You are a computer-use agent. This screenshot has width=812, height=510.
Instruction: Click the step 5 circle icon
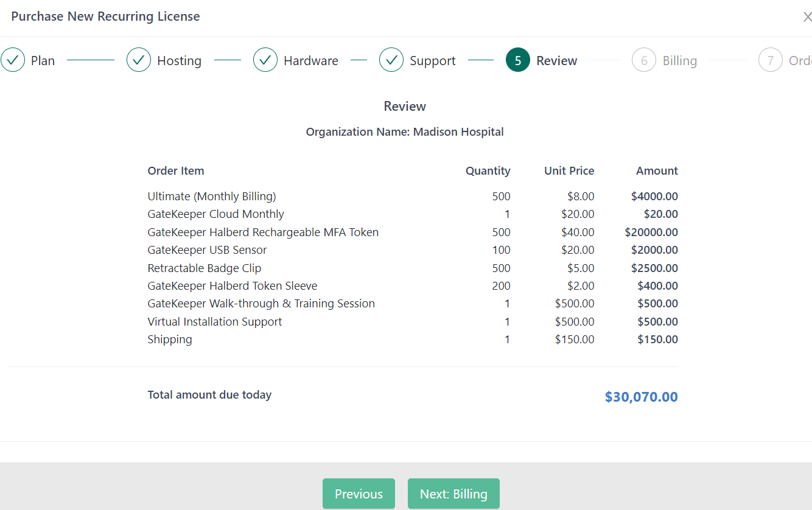click(x=518, y=60)
